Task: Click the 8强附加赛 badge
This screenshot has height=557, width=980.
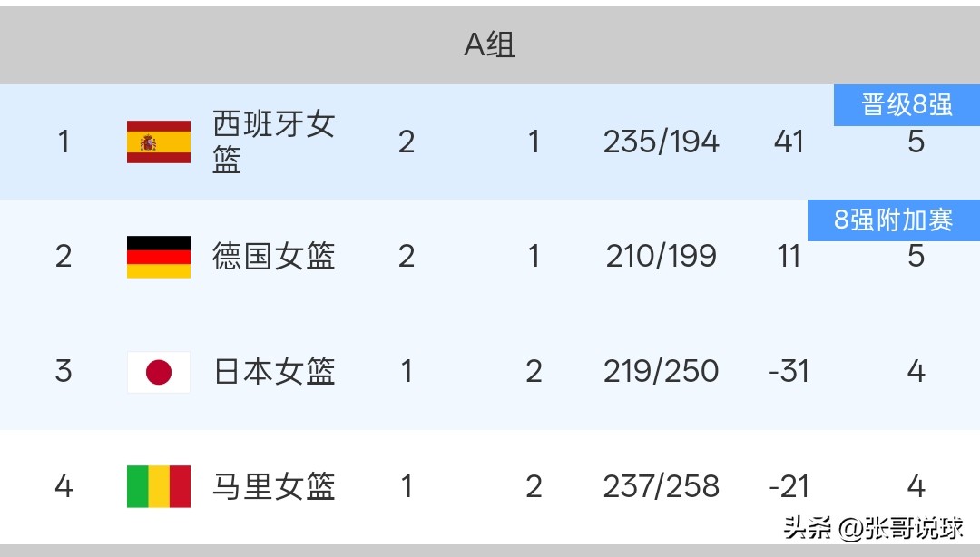Action: 894,220
